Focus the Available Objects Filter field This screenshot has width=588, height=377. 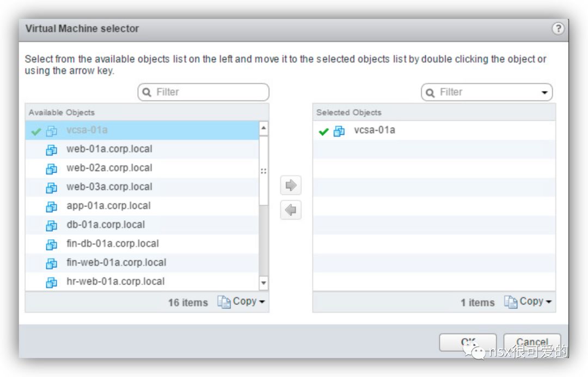[x=203, y=92]
